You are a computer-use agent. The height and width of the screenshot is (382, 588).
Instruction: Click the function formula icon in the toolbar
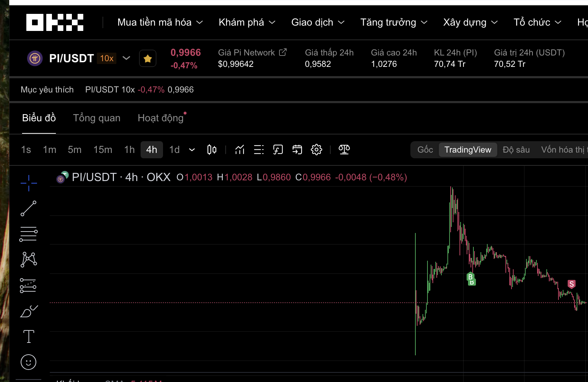click(278, 150)
